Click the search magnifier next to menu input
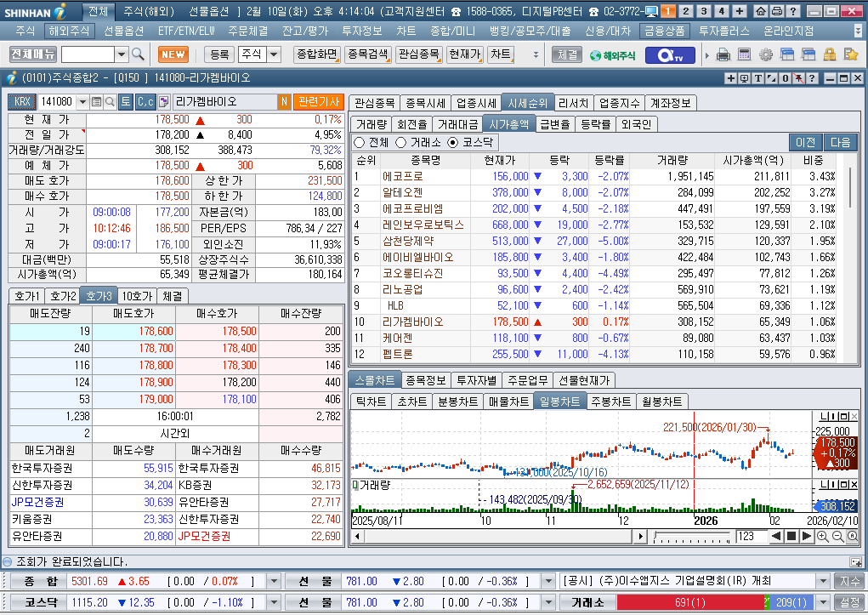The width and height of the screenshot is (868, 615). [x=138, y=54]
